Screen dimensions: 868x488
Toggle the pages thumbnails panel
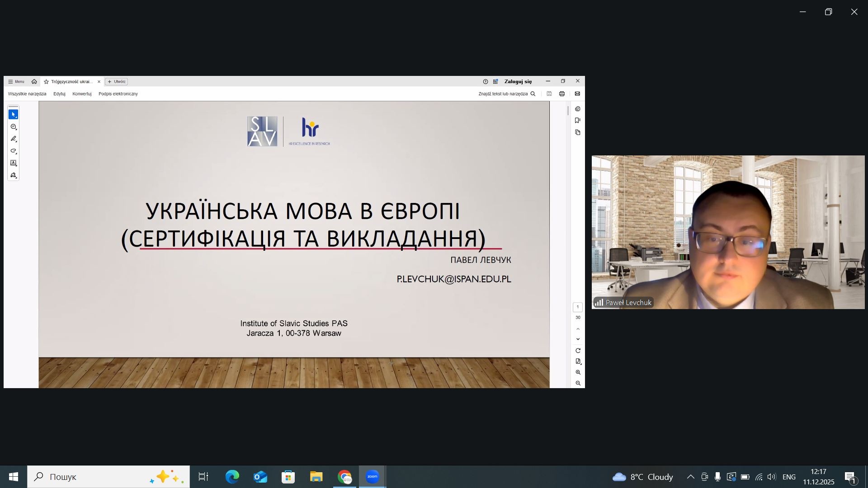click(x=578, y=132)
